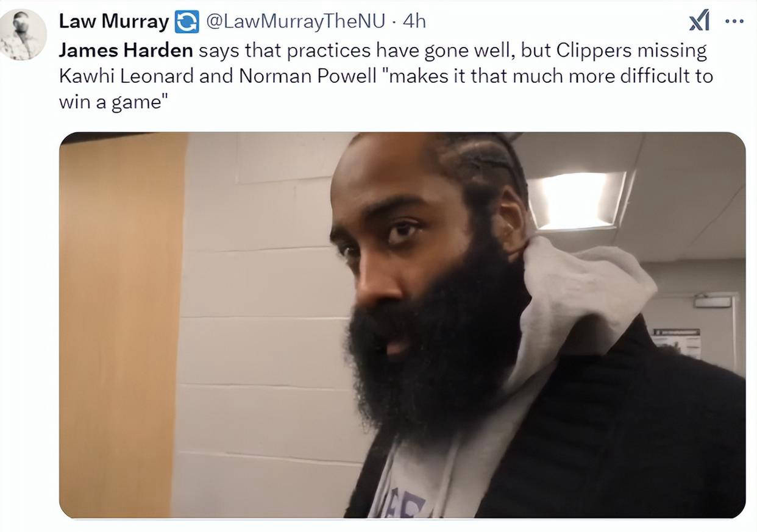Viewport: 757px width, 532px height.
Task: Open Law Murray's profile avatar
Action: coord(23,35)
